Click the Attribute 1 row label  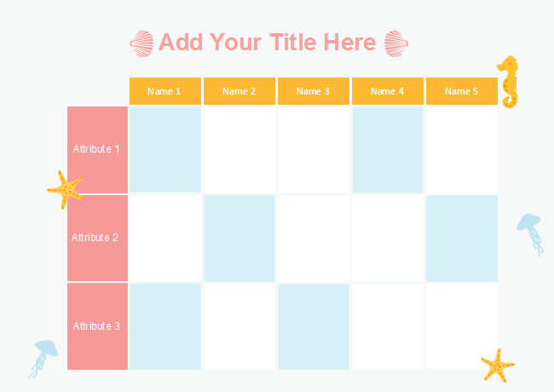click(97, 149)
